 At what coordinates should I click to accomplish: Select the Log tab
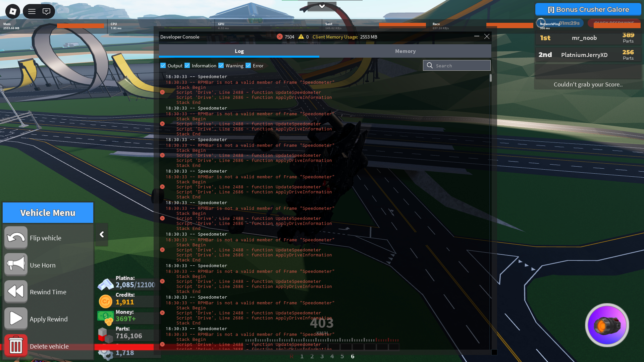(x=239, y=51)
